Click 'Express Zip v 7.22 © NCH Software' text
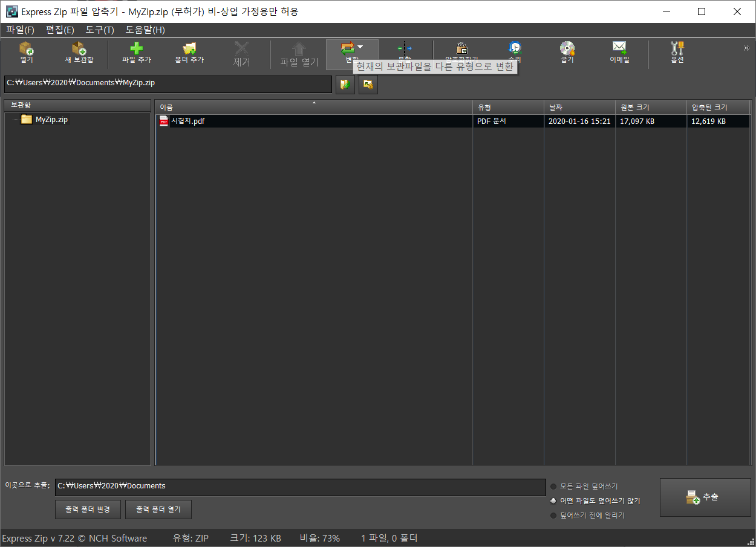 point(74,538)
